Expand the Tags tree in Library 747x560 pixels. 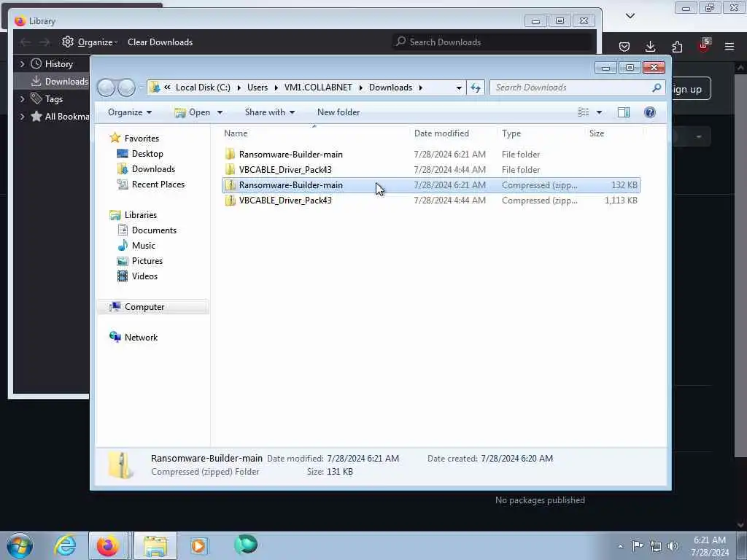pyautogui.click(x=22, y=99)
